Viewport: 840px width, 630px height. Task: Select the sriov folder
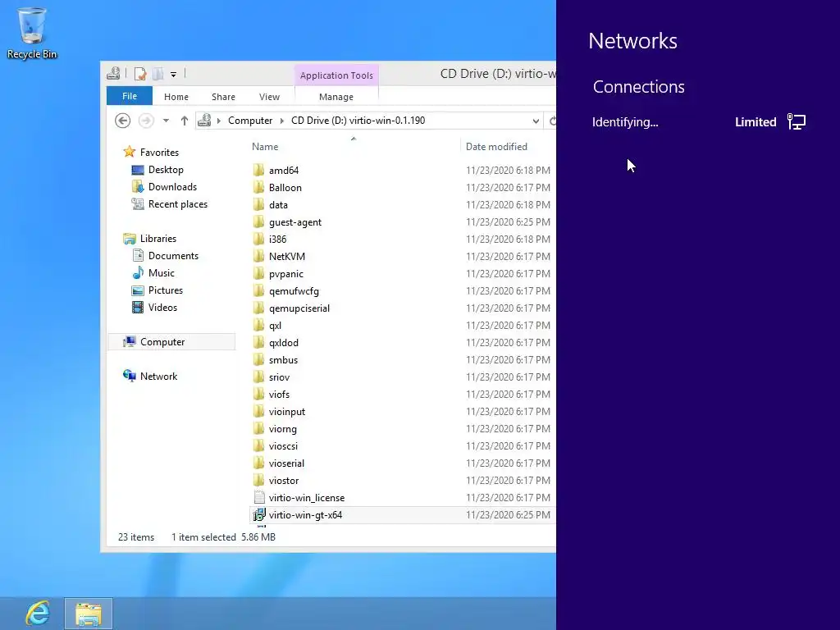coord(279,377)
